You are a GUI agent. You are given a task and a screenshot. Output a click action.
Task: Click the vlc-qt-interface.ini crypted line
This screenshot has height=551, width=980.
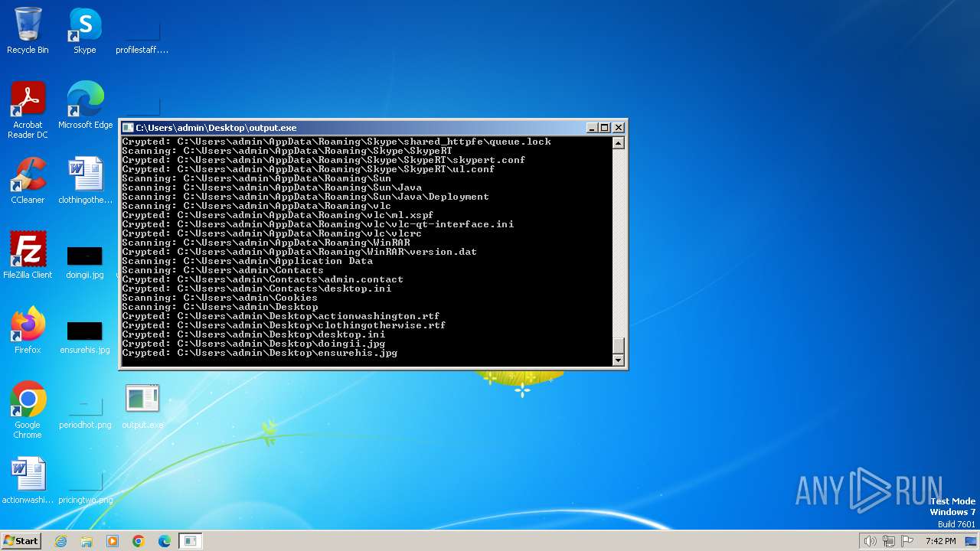click(x=318, y=224)
